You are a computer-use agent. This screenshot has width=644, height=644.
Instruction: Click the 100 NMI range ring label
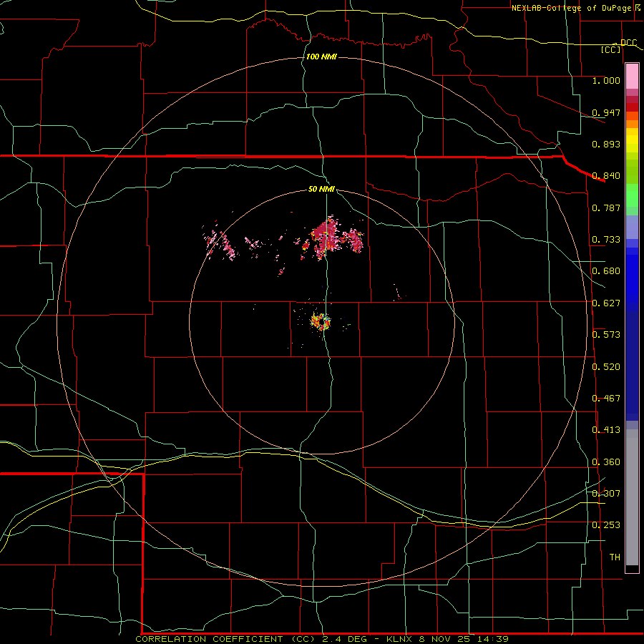pyautogui.click(x=321, y=57)
